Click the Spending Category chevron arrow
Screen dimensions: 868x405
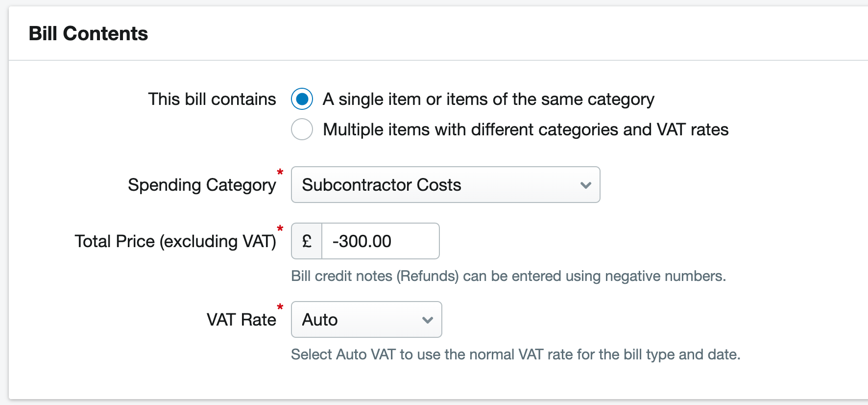585,185
